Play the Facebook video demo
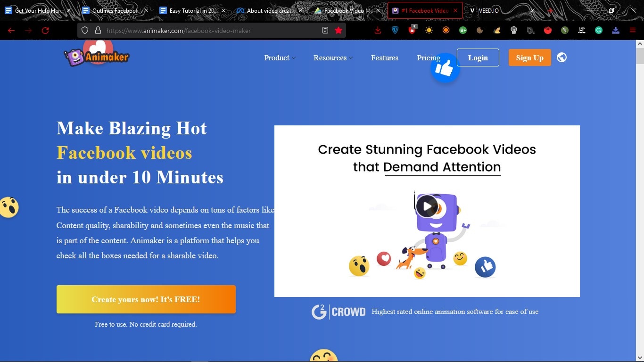Image resolution: width=644 pixels, height=362 pixels. tap(427, 206)
